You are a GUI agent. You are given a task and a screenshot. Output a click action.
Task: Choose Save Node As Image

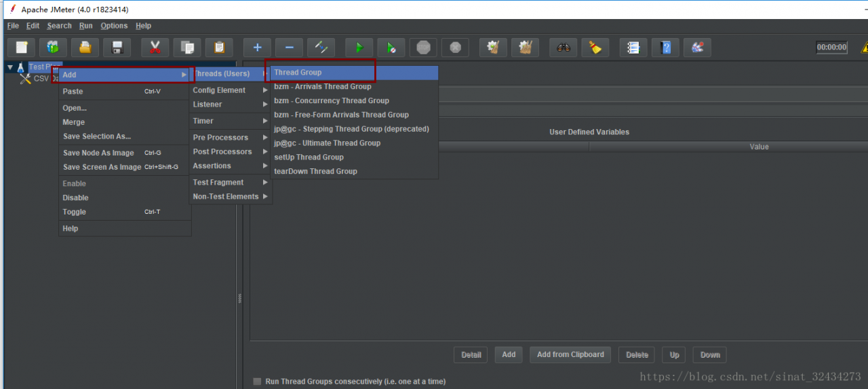(x=125, y=153)
